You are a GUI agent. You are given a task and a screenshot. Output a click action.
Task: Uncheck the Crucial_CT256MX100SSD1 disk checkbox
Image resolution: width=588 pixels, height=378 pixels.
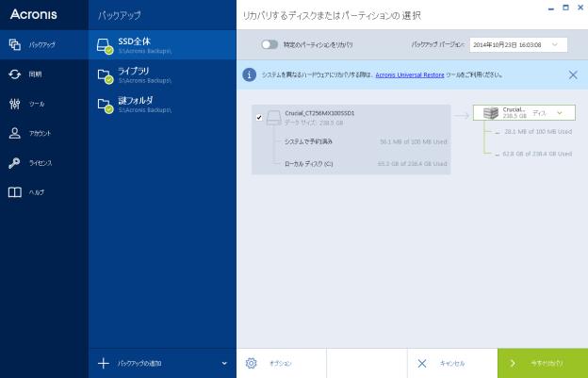259,118
